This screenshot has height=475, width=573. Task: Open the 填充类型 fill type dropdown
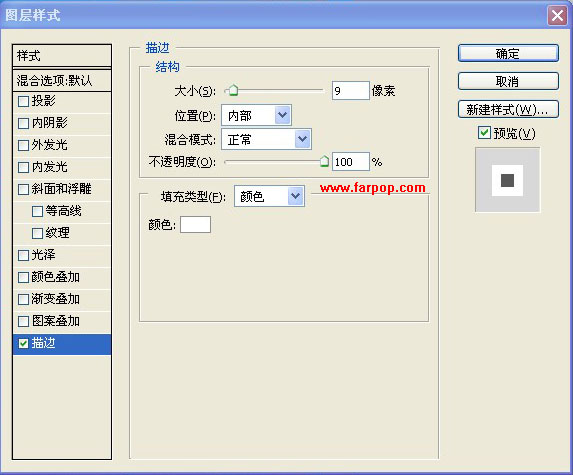click(x=269, y=196)
